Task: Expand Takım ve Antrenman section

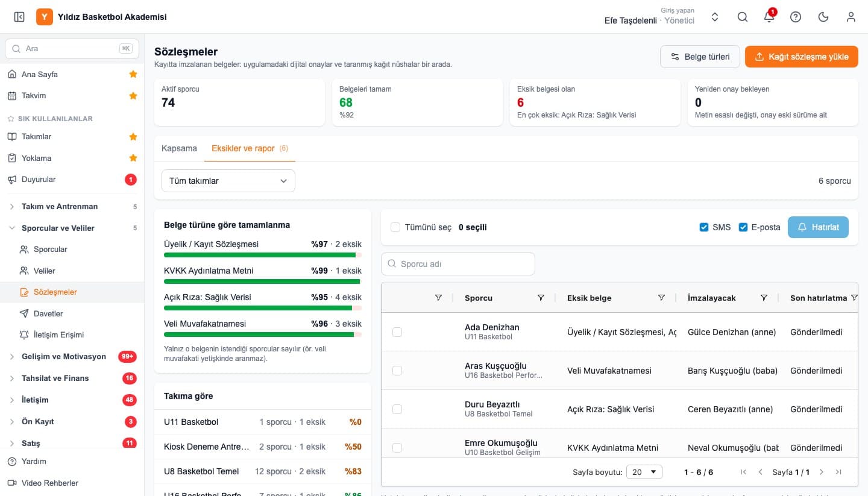Action: 72,207
